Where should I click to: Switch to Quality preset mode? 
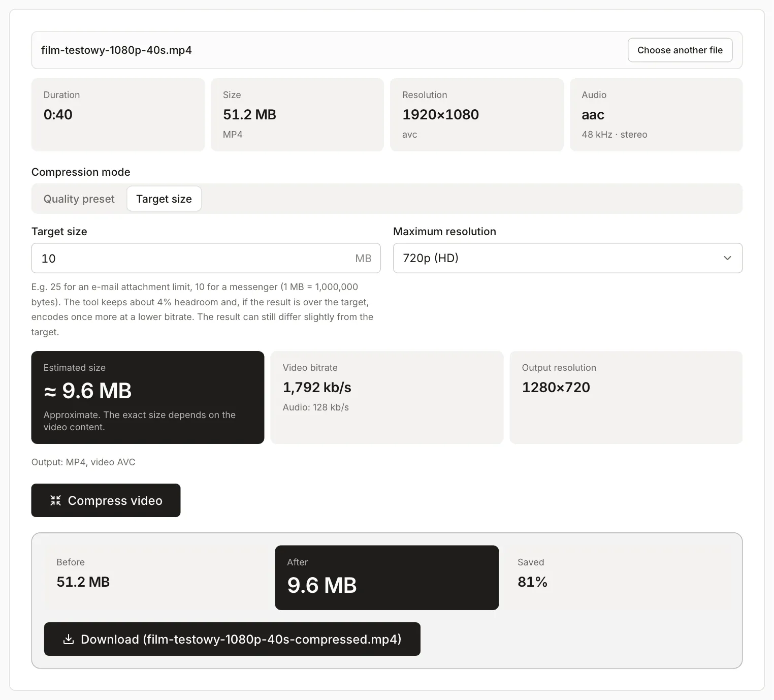79,199
